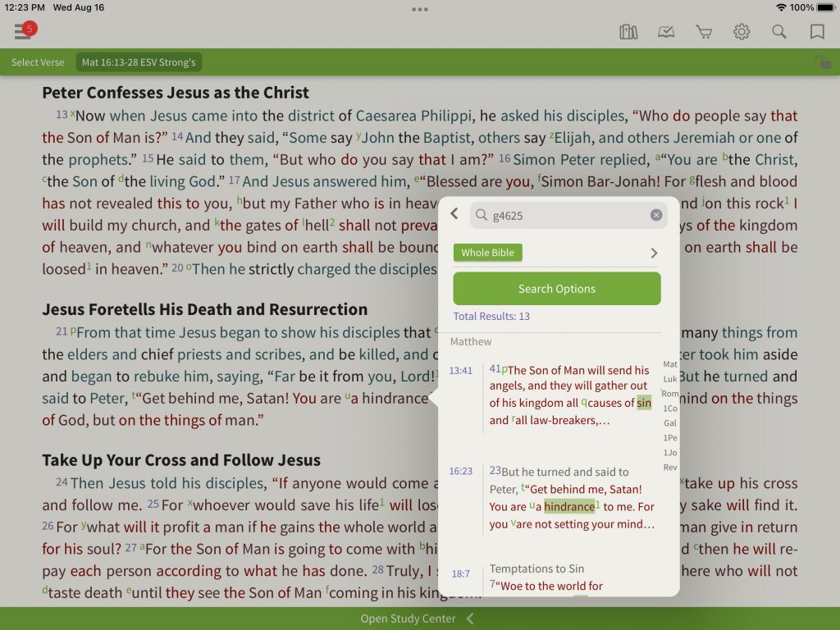Tap heading 'Take Up Your Cross and Follow Jesus'
The image size is (840, 630).
click(181, 459)
